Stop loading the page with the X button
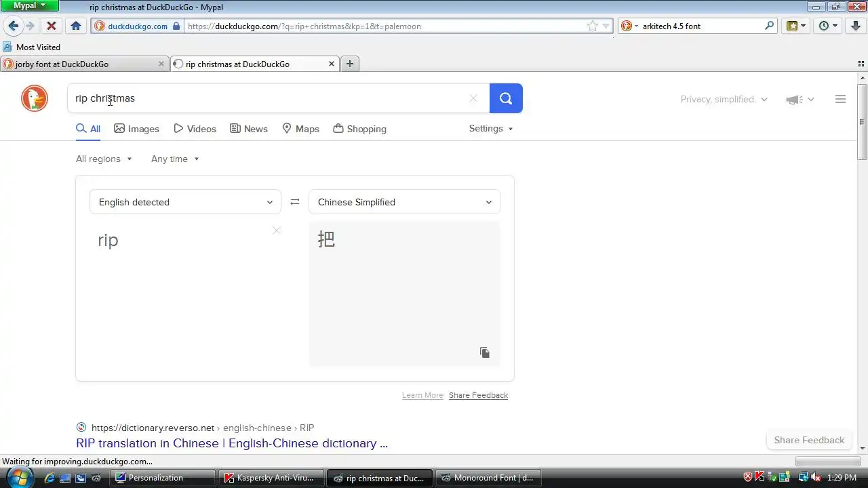Image resolution: width=868 pixels, height=488 pixels. (52, 26)
